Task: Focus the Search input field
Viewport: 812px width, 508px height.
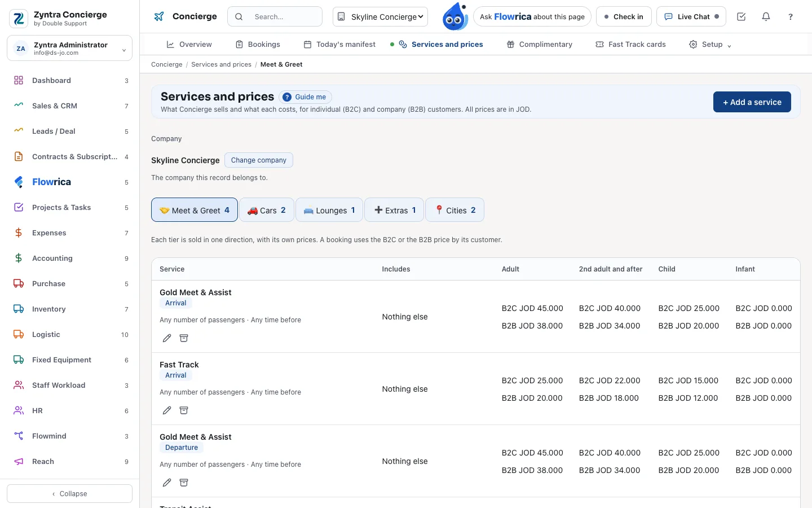Action: [x=275, y=17]
